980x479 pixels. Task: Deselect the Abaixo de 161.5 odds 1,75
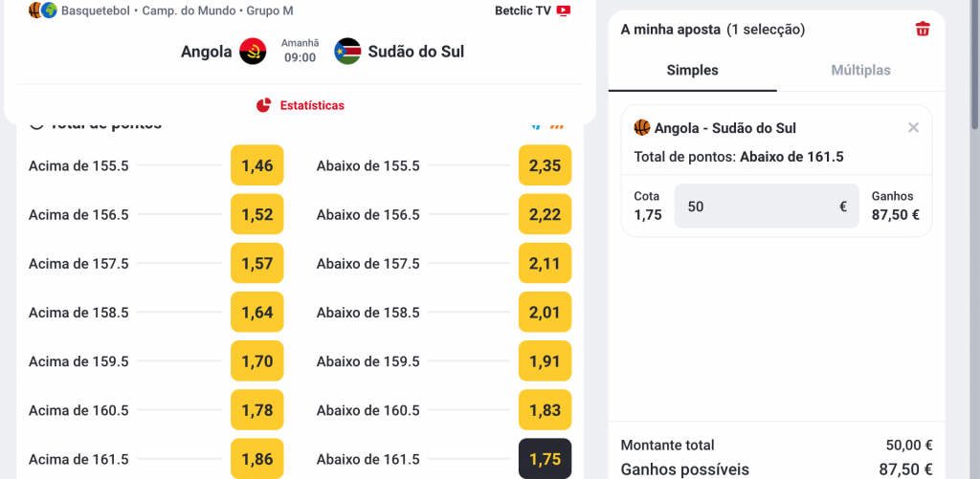(x=545, y=459)
